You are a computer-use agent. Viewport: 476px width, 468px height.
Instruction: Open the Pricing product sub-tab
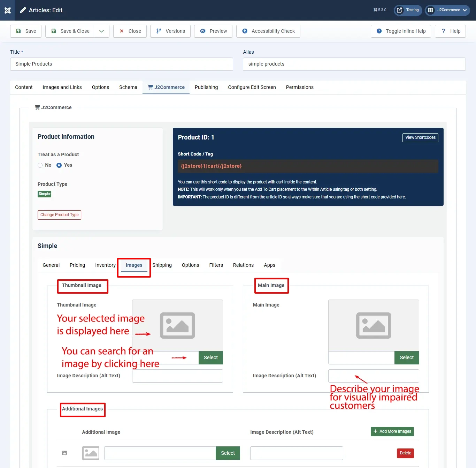77,265
